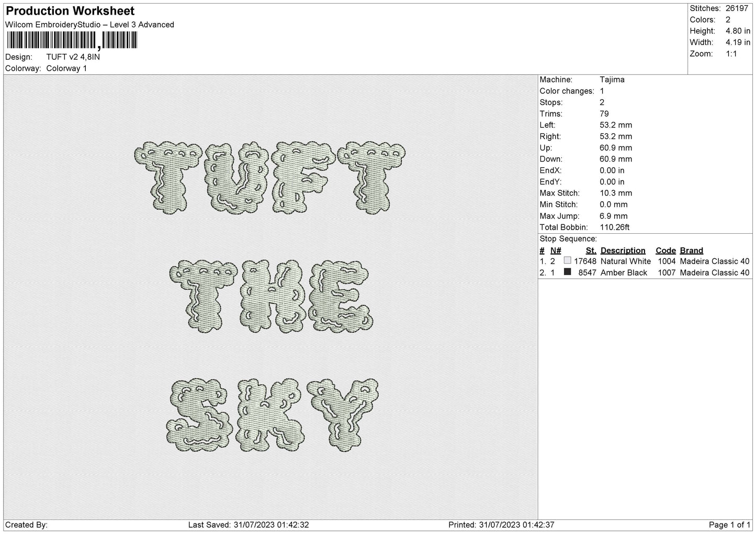
Task: Click the Left value 53.2 mm
Action: [x=616, y=125]
